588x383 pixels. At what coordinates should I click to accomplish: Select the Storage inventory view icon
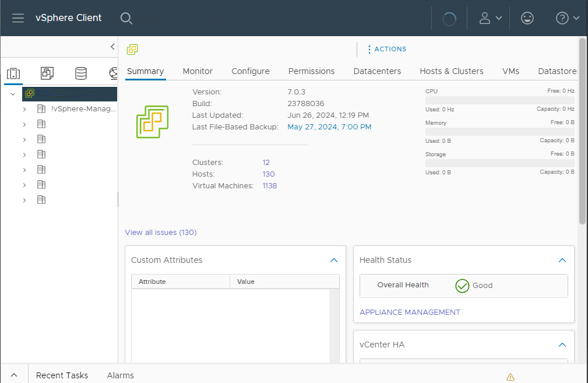point(81,73)
